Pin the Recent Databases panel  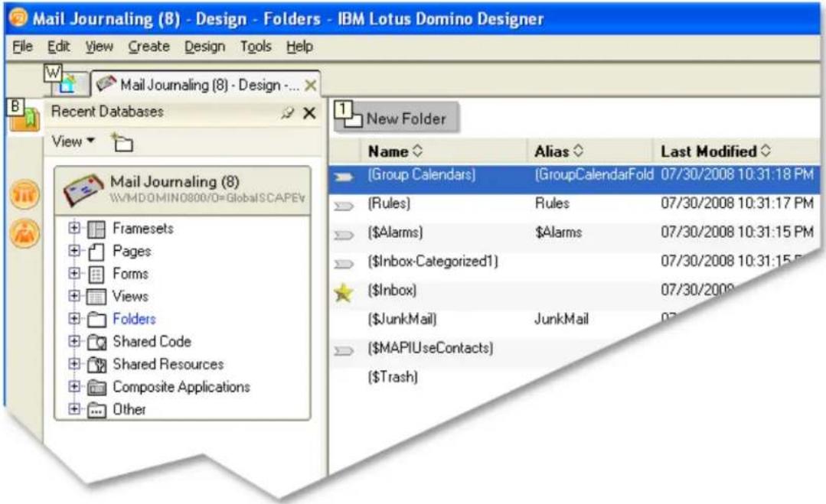coord(287,112)
